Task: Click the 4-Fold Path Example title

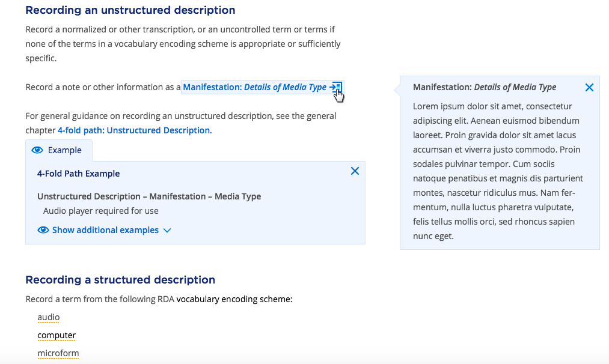Action: click(79, 174)
